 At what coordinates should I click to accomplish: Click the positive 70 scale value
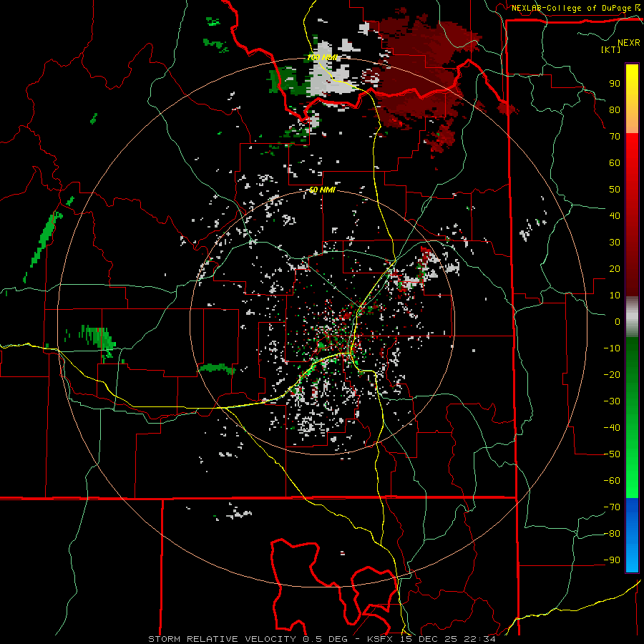point(615,137)
